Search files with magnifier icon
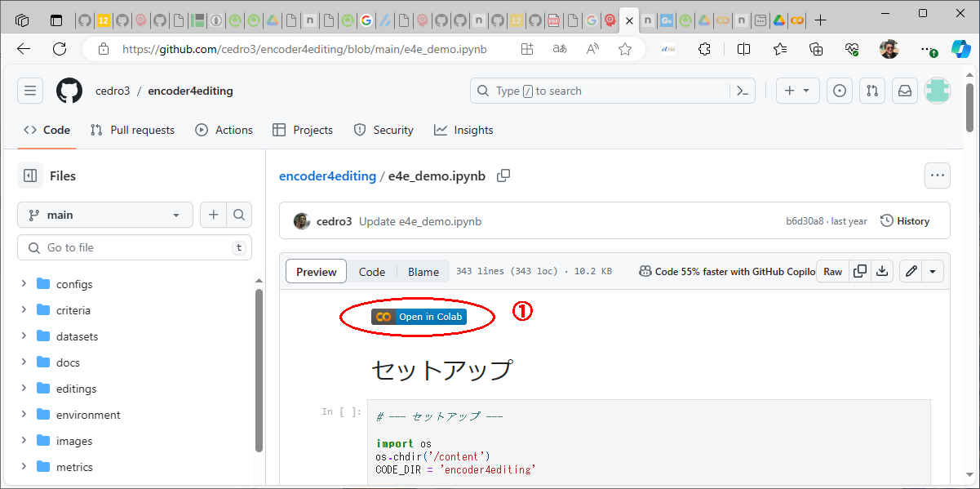 click(239, 215)
